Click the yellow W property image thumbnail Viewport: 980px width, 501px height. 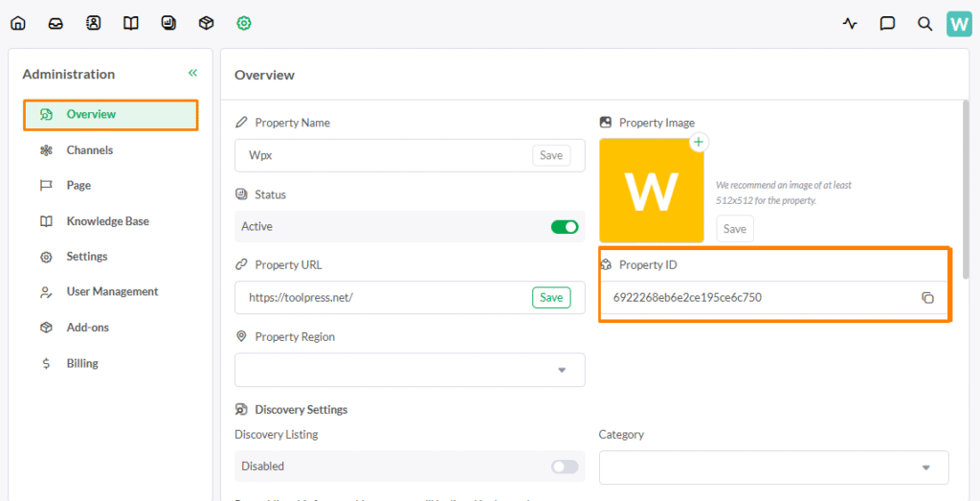651,190
